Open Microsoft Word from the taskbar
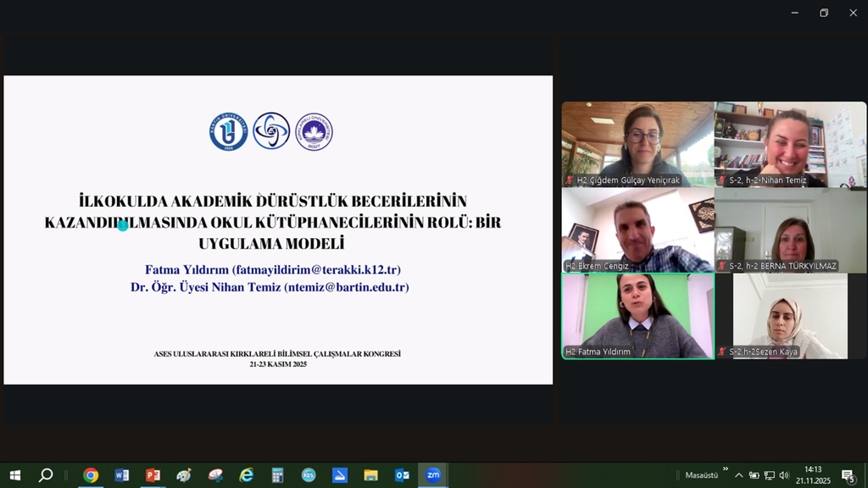The width and height of the screenshot is (868, 488). point(122,475)
